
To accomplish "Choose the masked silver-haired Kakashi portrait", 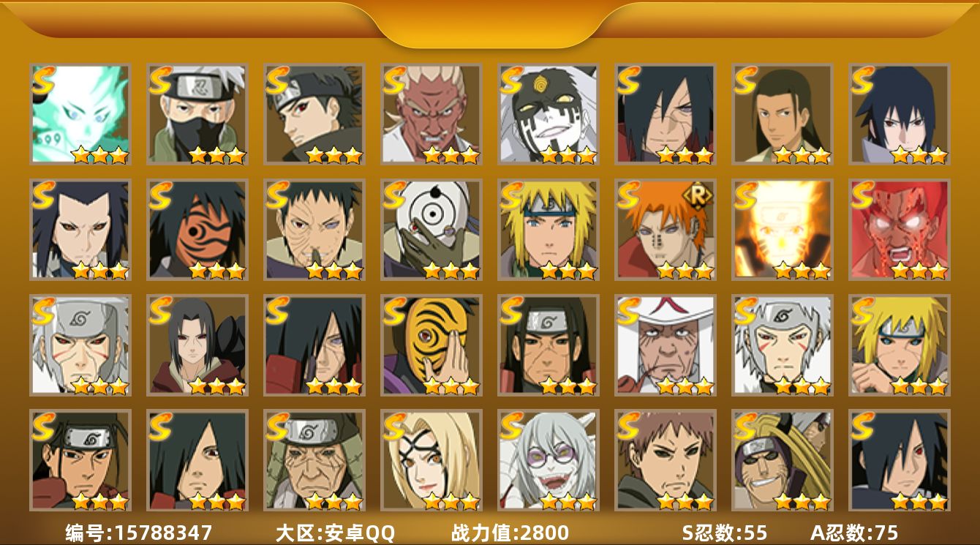I will (197, 113).
